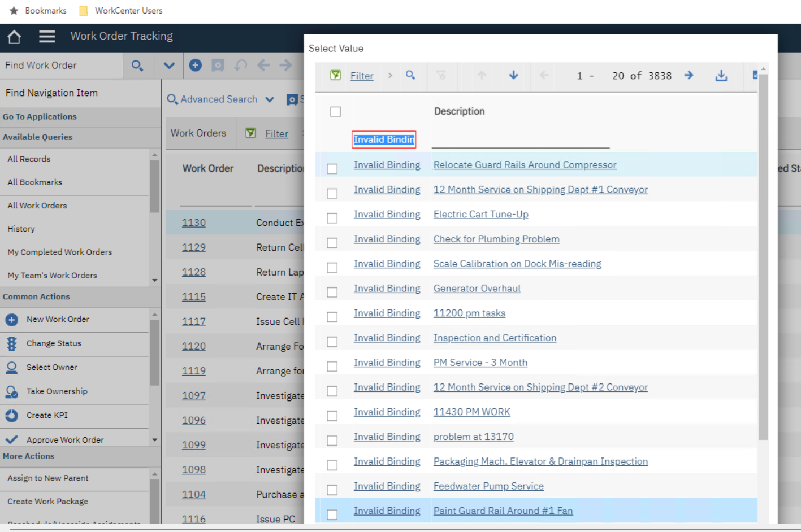The image size is (801, 532).
Task: Click the Description filter input field
Action: tap(520, 139)
